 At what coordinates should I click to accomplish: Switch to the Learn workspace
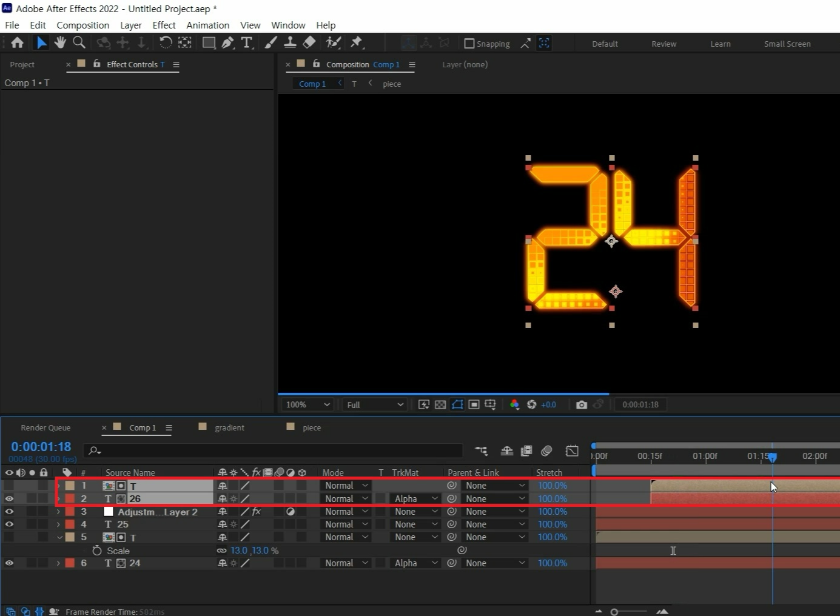click(x=721, y=44)
